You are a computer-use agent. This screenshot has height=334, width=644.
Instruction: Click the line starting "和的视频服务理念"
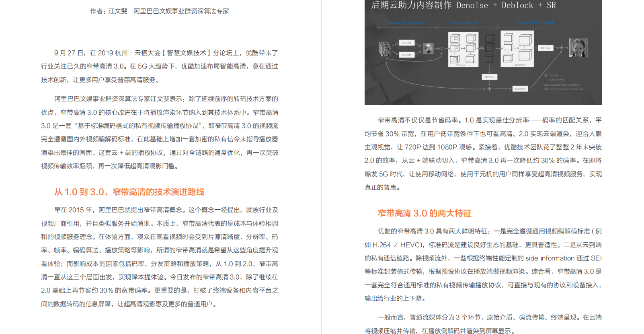(x=160, y=237)
